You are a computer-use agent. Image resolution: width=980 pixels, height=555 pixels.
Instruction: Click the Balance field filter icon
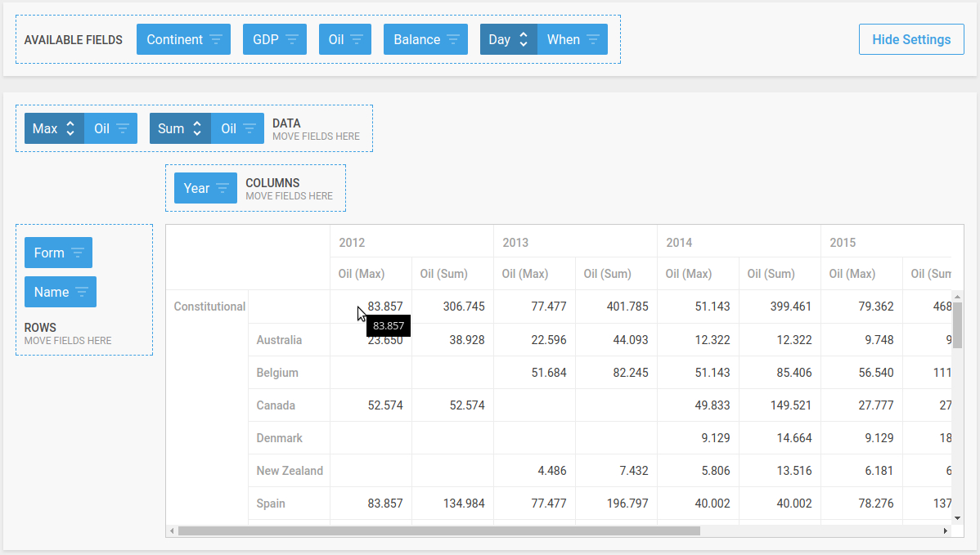[x=453, y=39]
